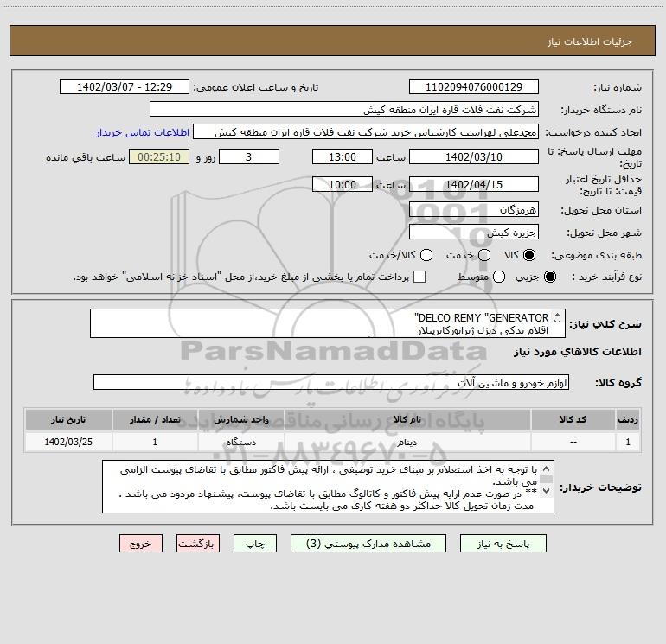Click item name cell دینام

point(407,442)
